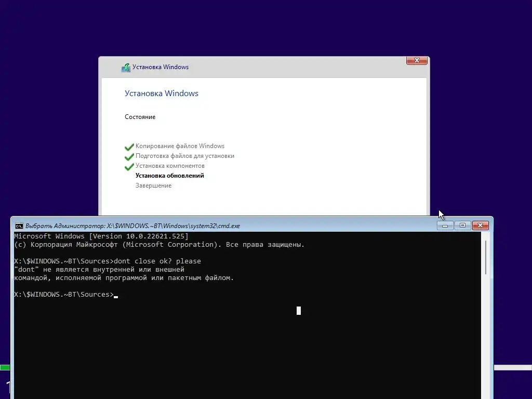Image resolution: width=532 pixels, height=399 pixels.
Task: Click the Состояние label in setup
Action: (x=140, y=117)
